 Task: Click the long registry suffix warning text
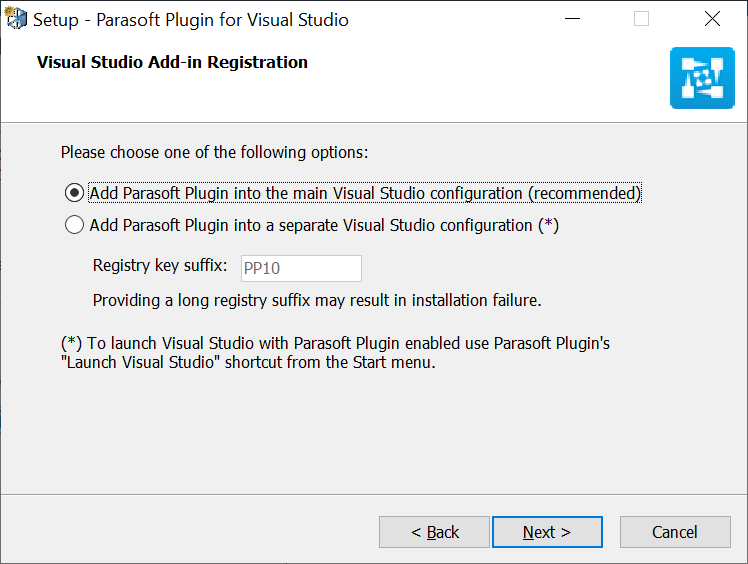[x=317, y=300]
